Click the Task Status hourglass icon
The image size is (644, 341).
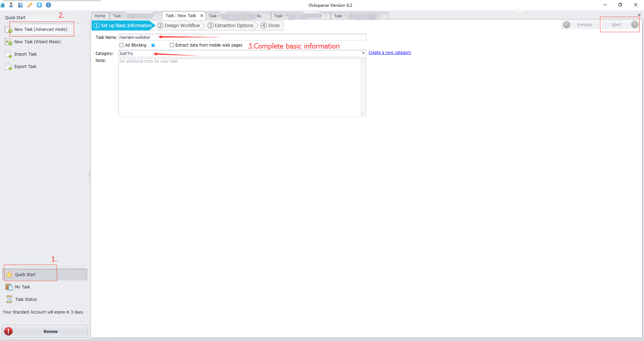coord(9,299)
